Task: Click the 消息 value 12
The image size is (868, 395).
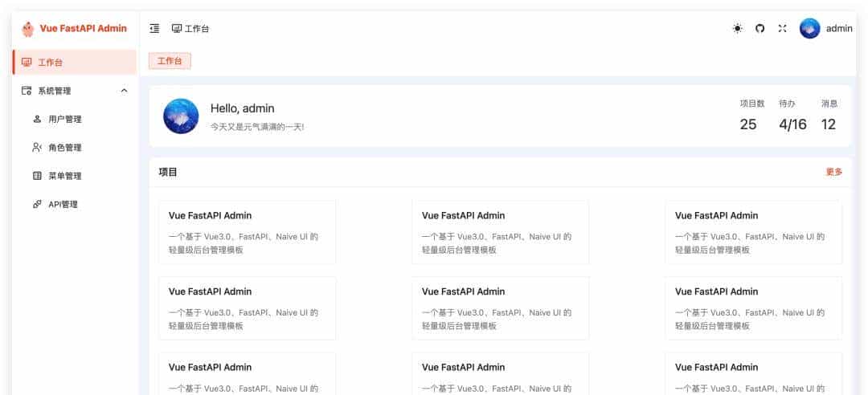Action: click(x=828, y=124)
